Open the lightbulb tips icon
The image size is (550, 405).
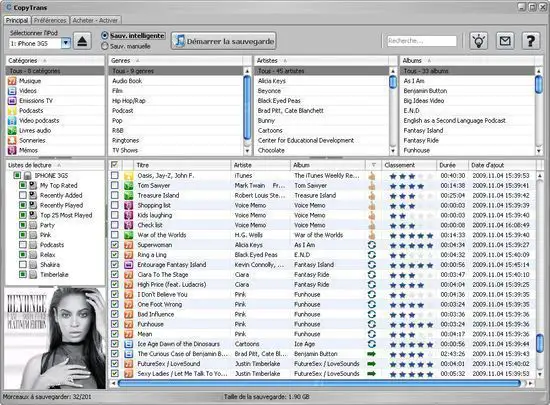[x=479, y=41]
